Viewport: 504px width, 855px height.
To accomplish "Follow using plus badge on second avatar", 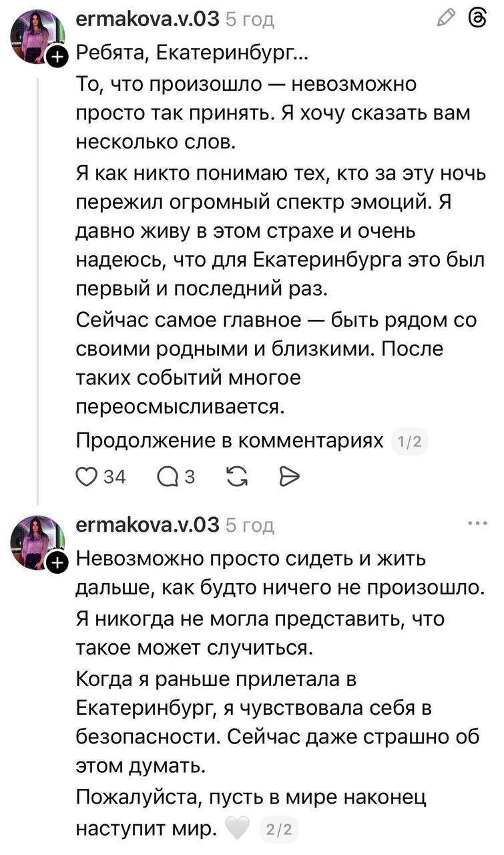I will [x=58, y=564].
